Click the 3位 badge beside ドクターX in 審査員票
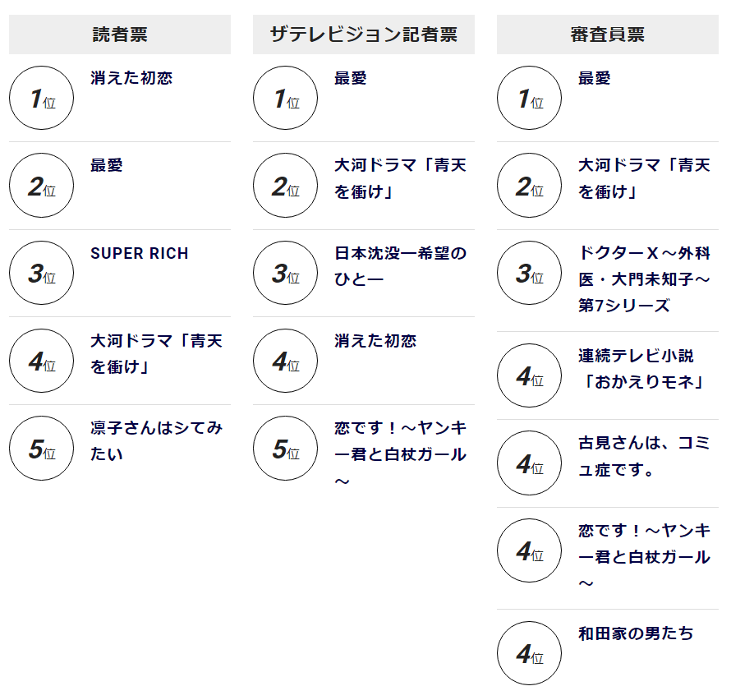 point(529,273)
